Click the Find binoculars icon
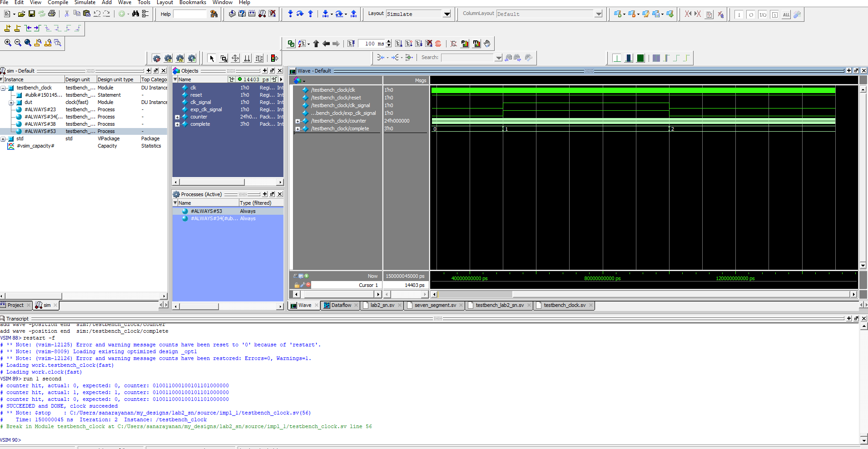The width and height of the screenshot is (868, 449). click(x=135, y=14)
